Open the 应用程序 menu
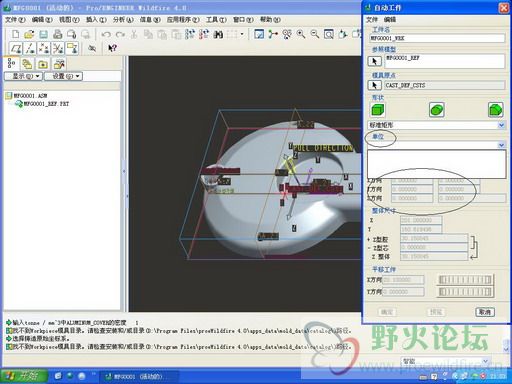Viewport: 512px width, 384px height. 183,20
